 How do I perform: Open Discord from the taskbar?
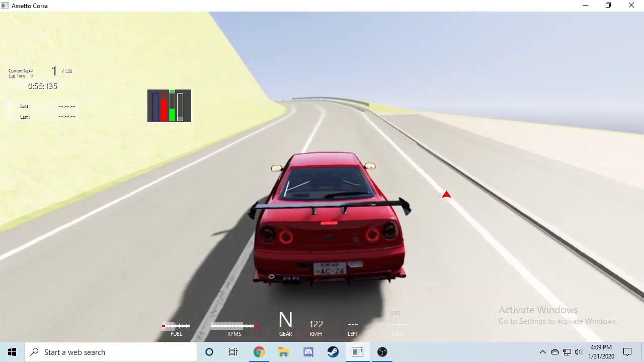(308, 352)
